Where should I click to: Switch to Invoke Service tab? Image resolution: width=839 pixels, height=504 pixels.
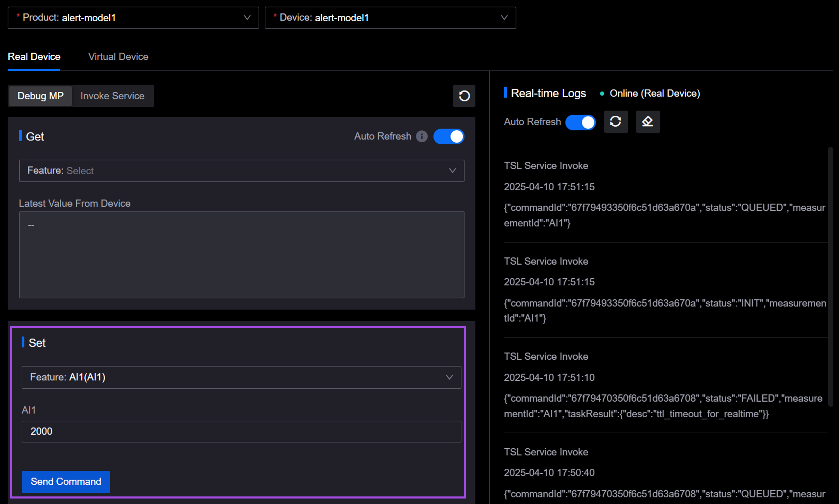pos(112,96)
